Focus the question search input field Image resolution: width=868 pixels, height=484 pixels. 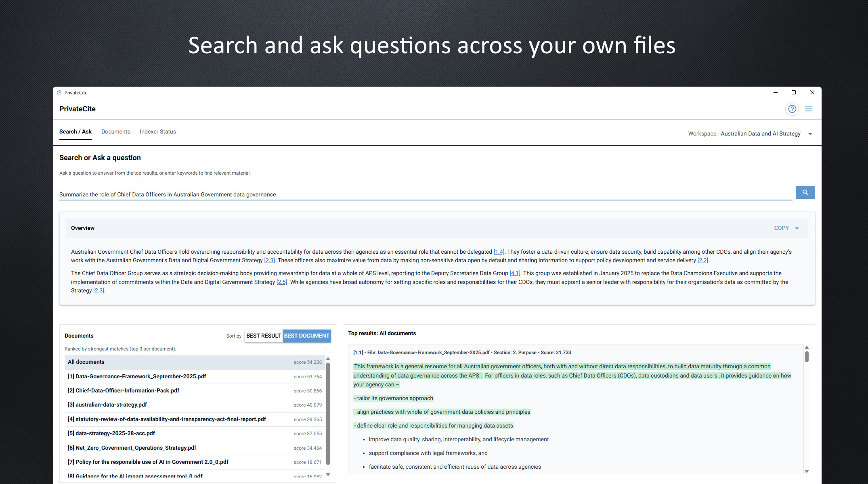[x=426, y=194]
